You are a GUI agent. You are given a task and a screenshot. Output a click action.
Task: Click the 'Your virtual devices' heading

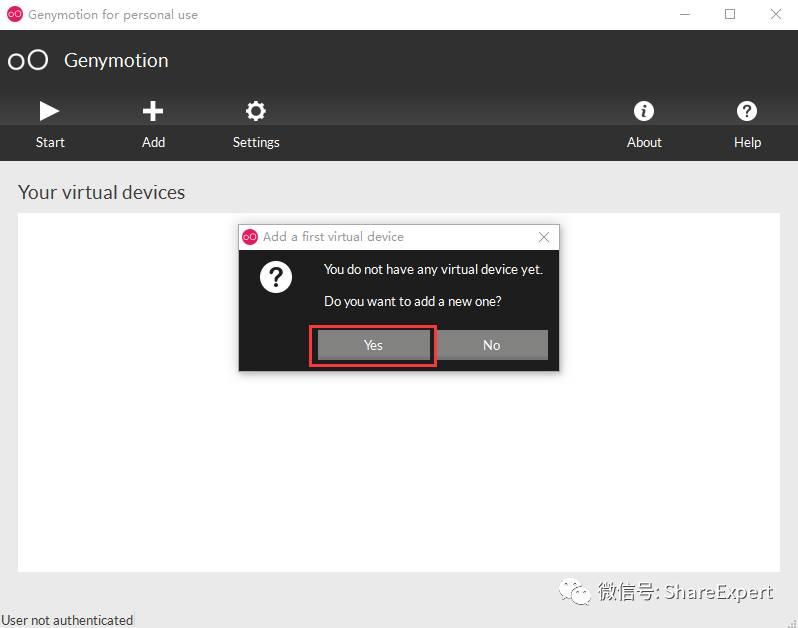click(101, 192)
